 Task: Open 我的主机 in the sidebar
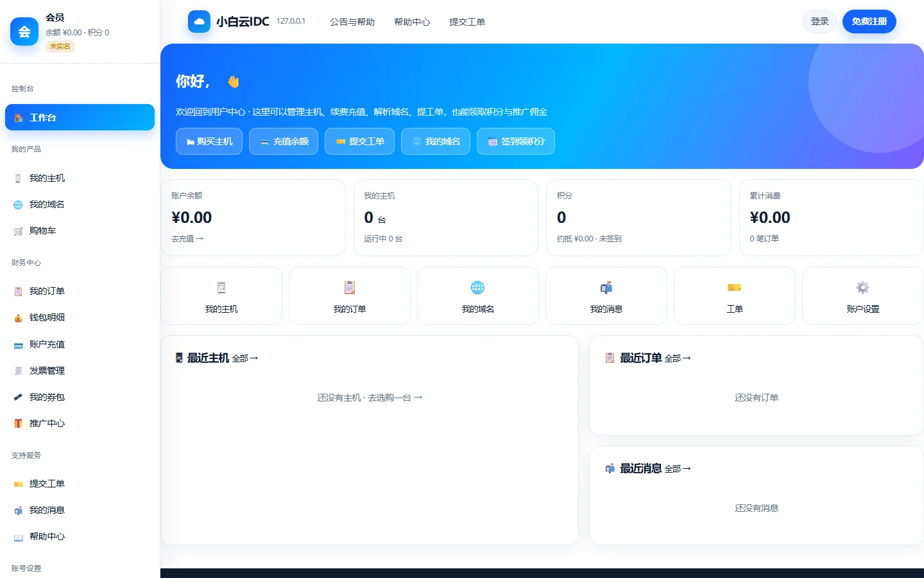click(80, 178)
